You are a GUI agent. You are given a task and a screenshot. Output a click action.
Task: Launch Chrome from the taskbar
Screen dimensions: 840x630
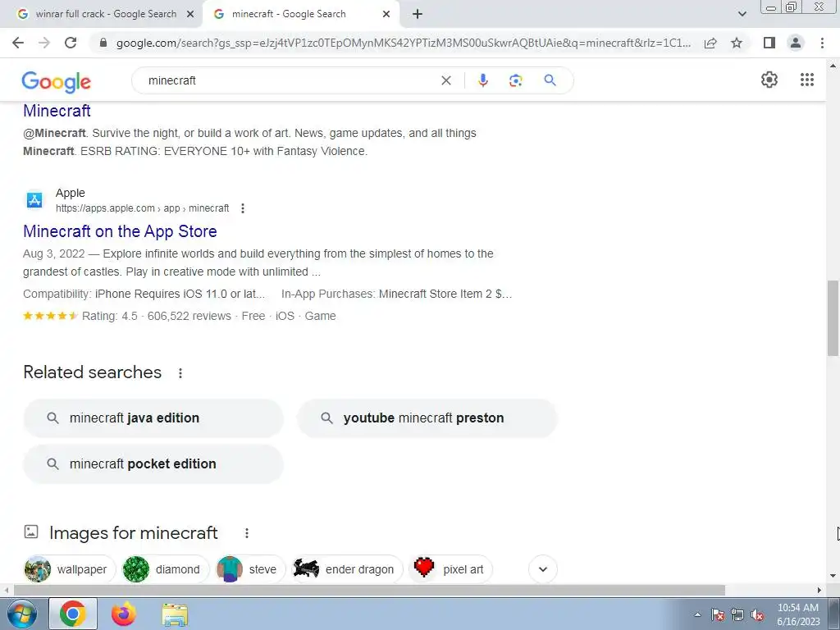click(73, 614)
